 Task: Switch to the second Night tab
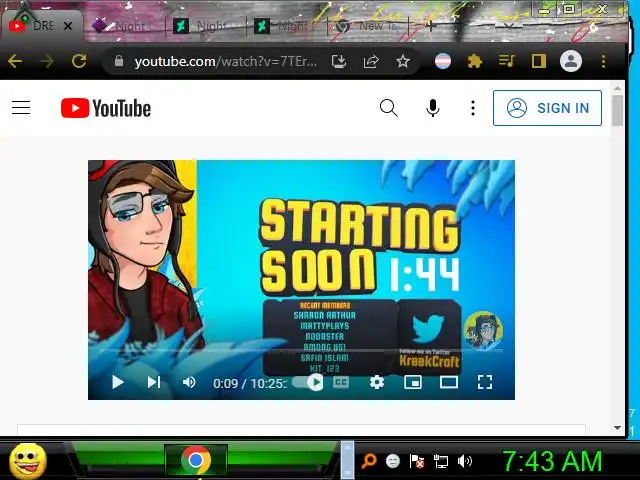[x=204, y=26]
